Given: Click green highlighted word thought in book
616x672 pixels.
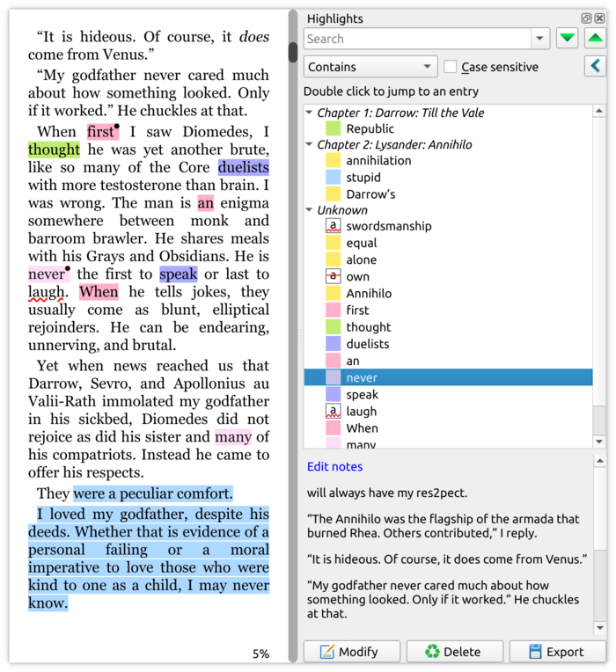Looking at the screenshot, I should (54, 150).
